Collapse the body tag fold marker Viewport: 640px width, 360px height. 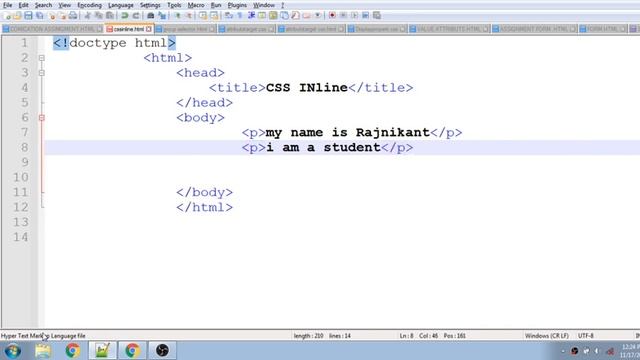42,118
